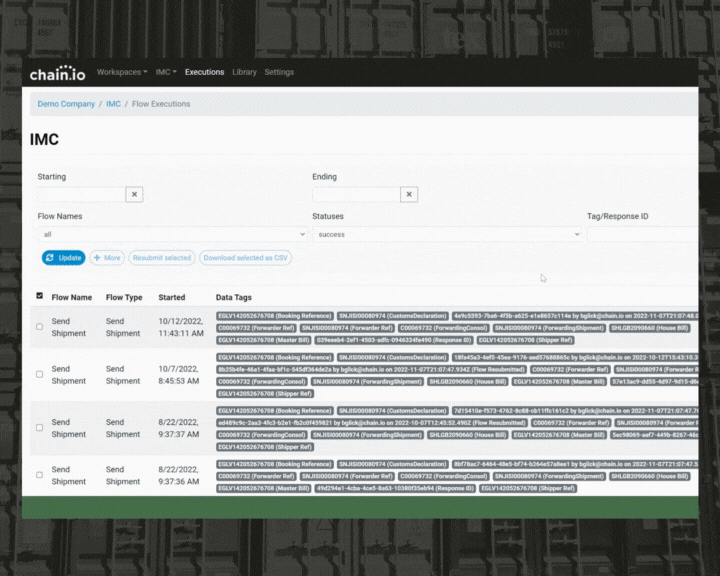Click the Master Bill tag in 8/22/2022 9:37:37 row
Screen dimensions: 720x576
[x=559, y=435]
